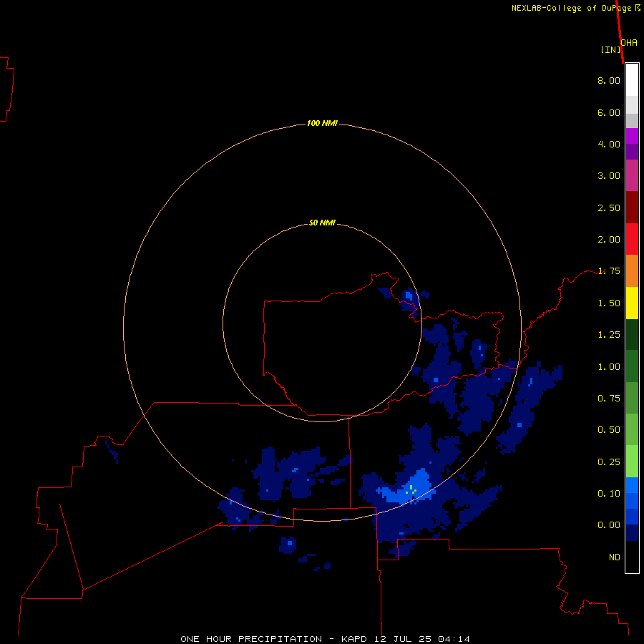Click the 1.50 legend value

[x=609, y=303]
